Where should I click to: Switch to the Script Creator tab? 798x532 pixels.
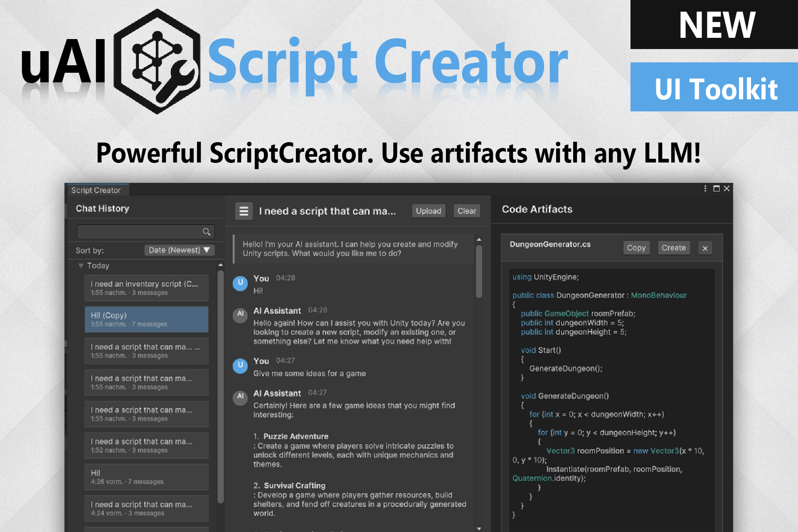[97, 190]
